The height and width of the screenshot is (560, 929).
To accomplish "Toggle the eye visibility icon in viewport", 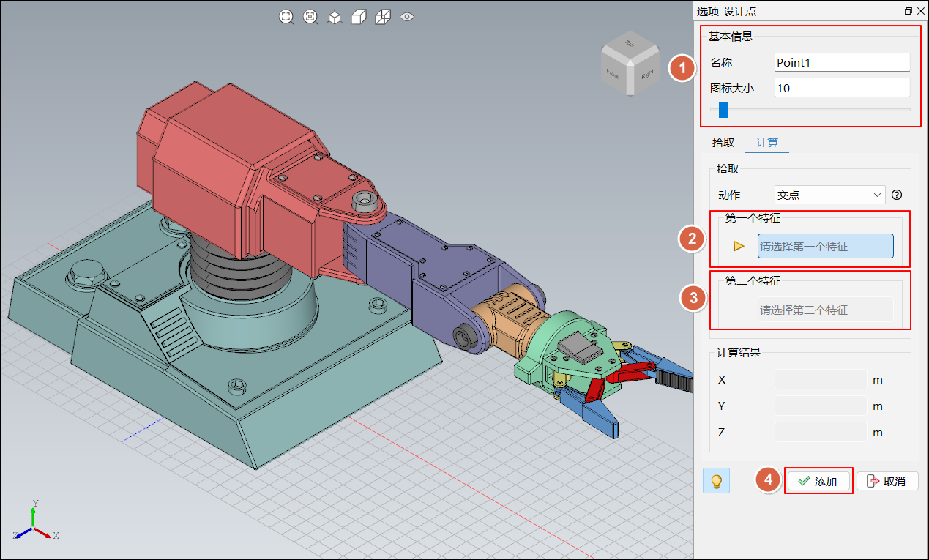I will [408, 17].
